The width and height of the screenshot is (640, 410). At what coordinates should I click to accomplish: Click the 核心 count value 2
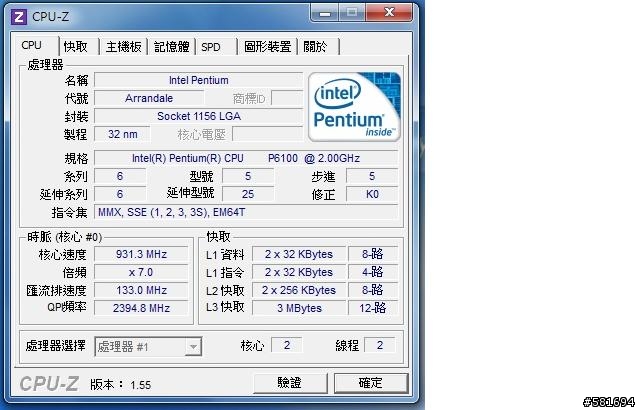[287, 345]
